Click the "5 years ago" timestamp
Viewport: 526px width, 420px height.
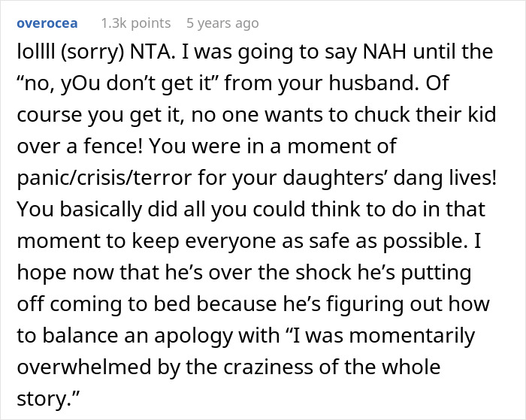(x=222, y=23)
